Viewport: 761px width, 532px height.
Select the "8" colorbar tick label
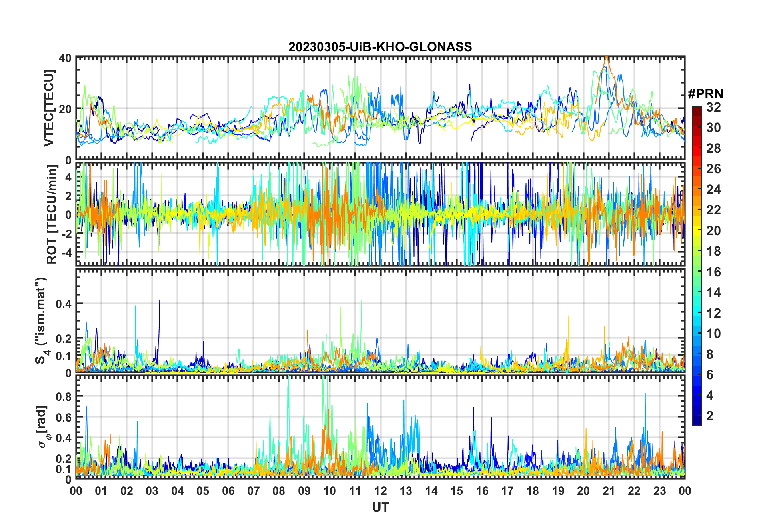point(710,354)
